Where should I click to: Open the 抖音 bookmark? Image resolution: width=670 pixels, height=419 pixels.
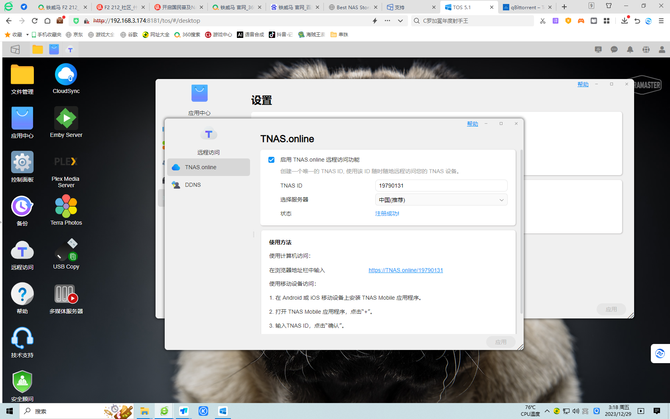point(280,35)
